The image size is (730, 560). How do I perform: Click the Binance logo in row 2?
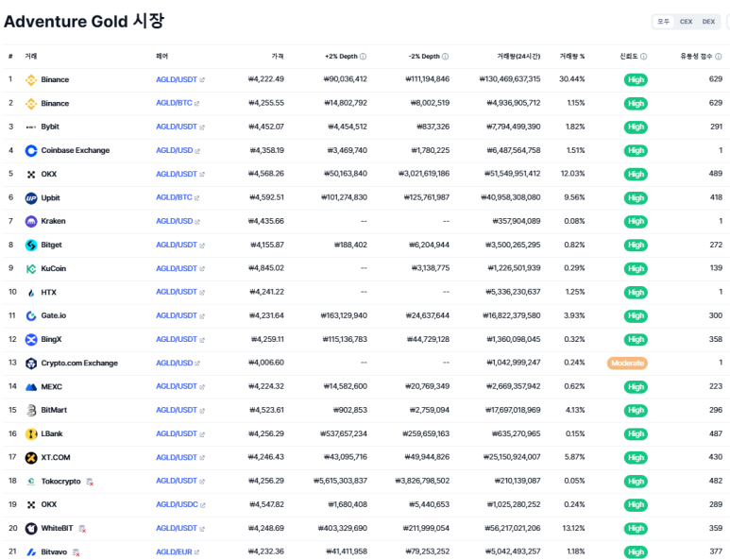pos(31,103)
